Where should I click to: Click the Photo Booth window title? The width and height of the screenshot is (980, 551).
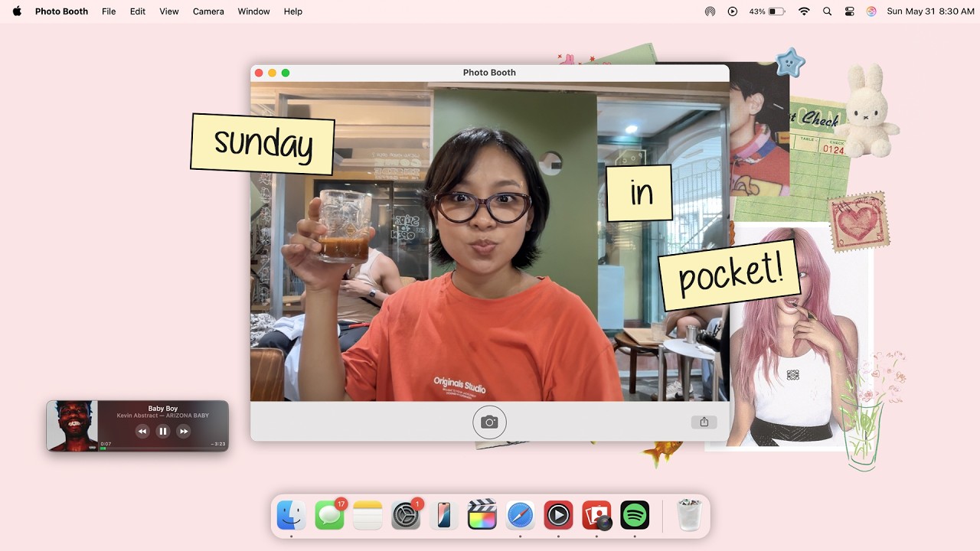pos(489,73)
